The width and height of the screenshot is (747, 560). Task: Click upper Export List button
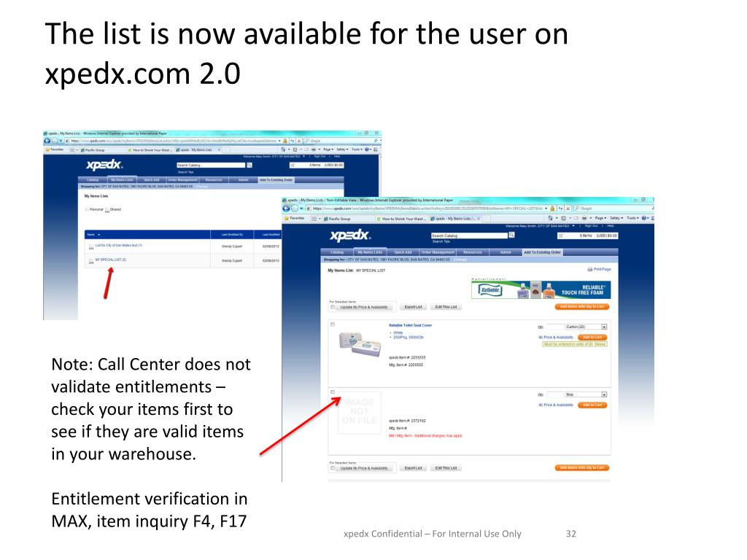(413, 307)
